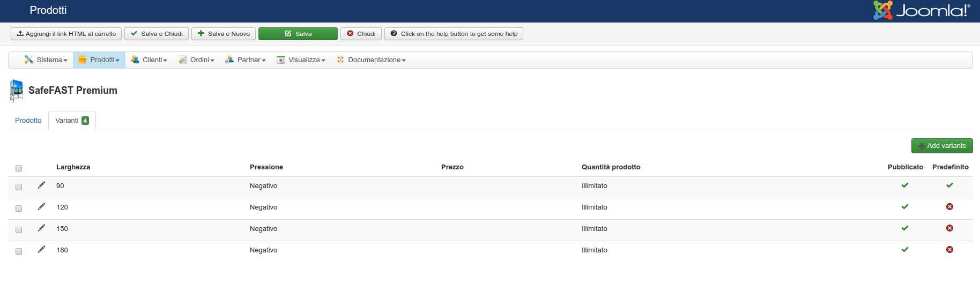The width and height of the screenshot is (980, 306).
Task: Click the Add variants button
Action: tap(942, 146)
